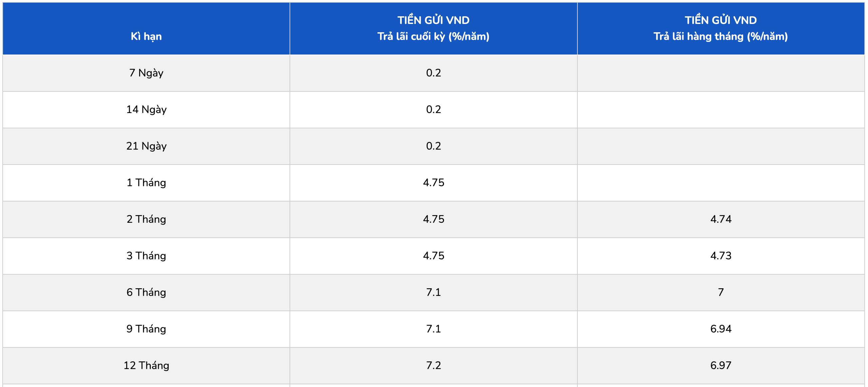The height and width of the screenshot is (387, 868).
Task: Select the 6.94 monthly interest rate
Action: pos(721,329)
